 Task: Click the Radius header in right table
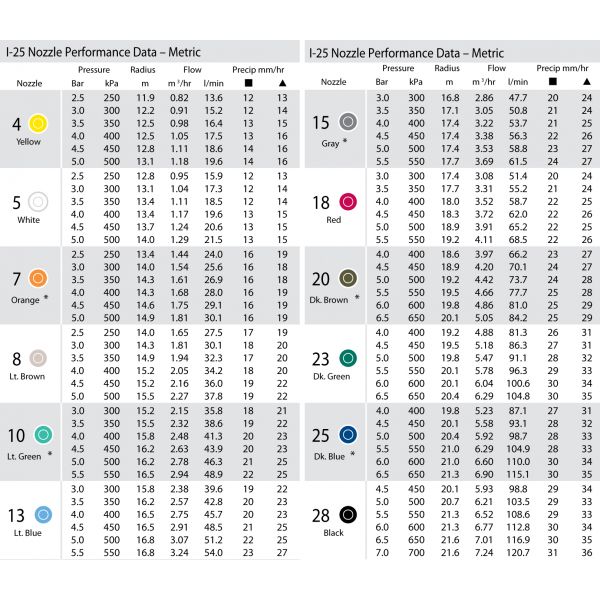pos(447,68)
